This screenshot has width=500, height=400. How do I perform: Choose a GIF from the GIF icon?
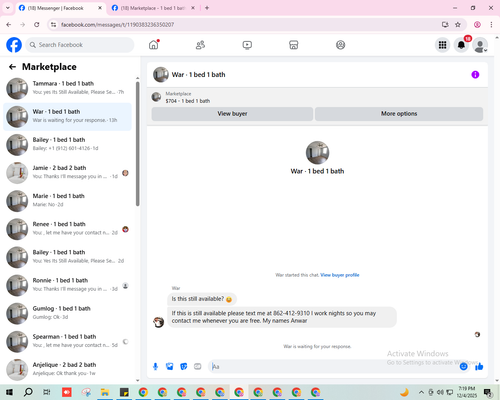198,367
